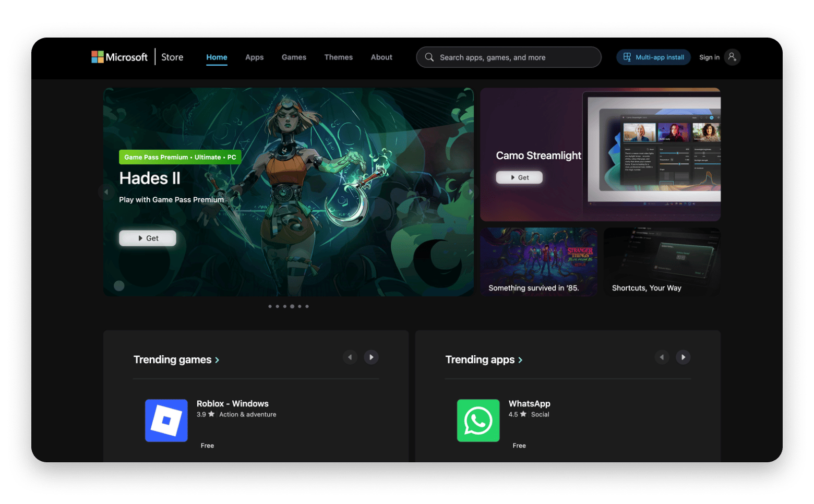Go to previous slide in hero carousel
814x504 pixels.
[x=106, y=192]
